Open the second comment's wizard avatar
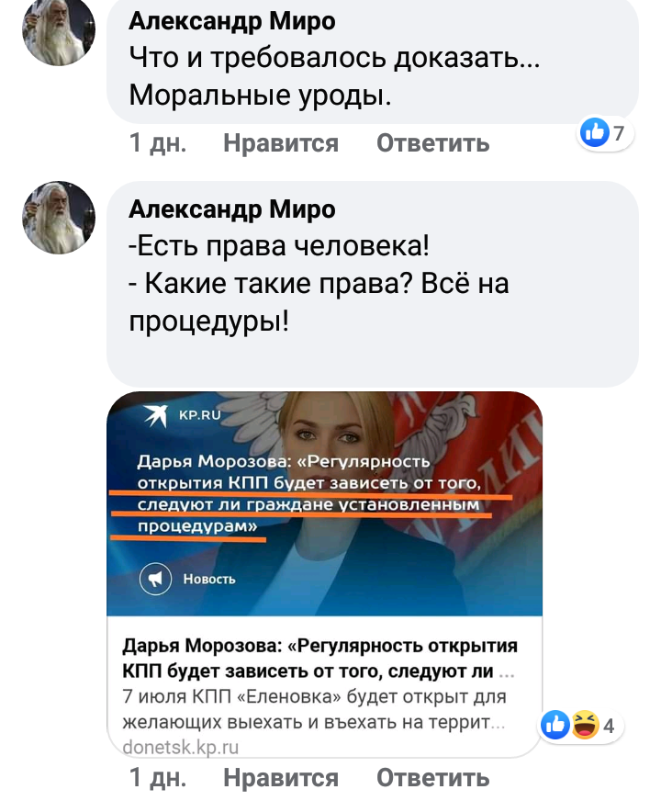Viewport: 661px width, 812px height. coord(59,218)
